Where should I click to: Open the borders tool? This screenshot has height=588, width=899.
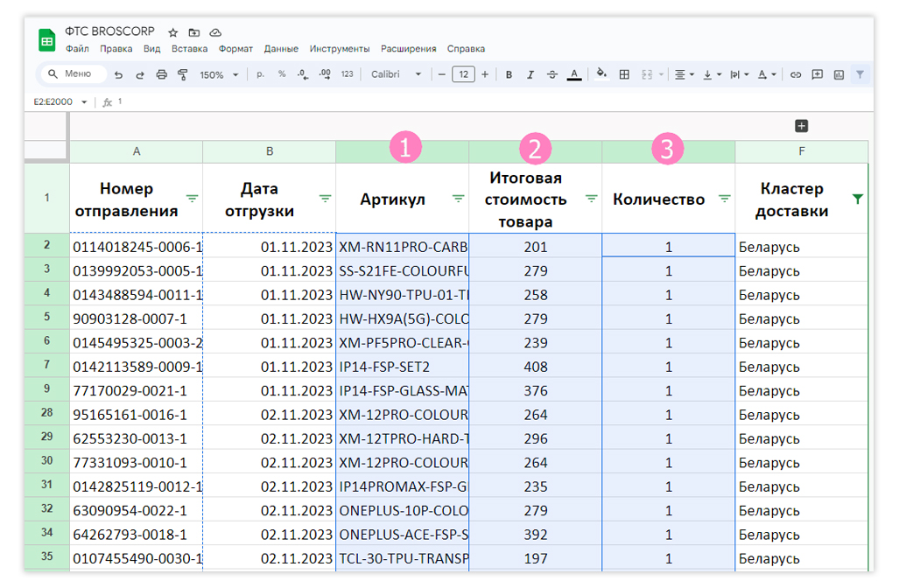pos(624,74)
